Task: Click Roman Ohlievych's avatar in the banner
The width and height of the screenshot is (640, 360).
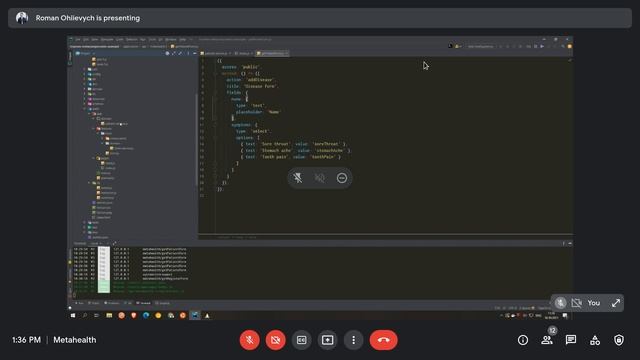Action: click(22, 18)
